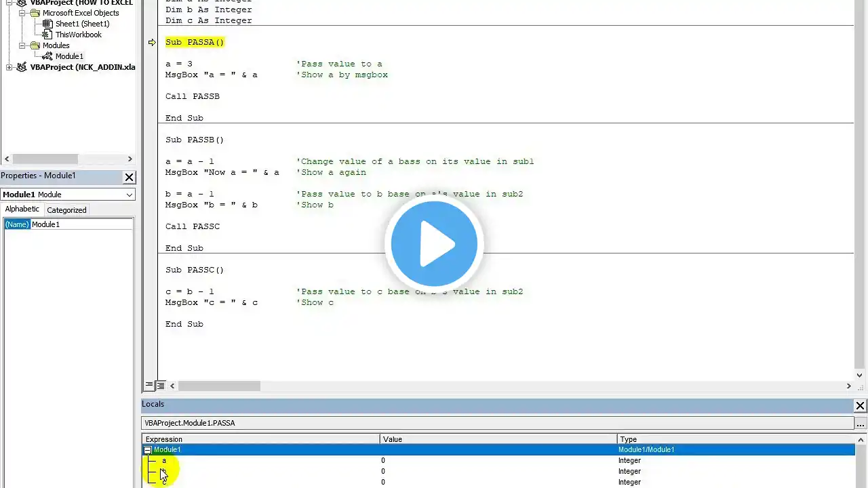Click the 'Call PASSC' statement
Screen dimensions: 868x488
pos(193,226)
